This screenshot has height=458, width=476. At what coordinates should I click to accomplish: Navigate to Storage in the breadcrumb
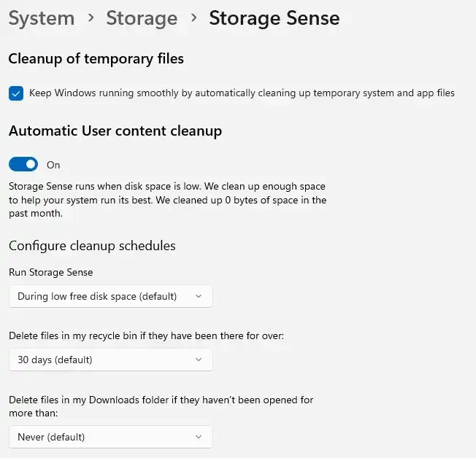tap(142, 18)
